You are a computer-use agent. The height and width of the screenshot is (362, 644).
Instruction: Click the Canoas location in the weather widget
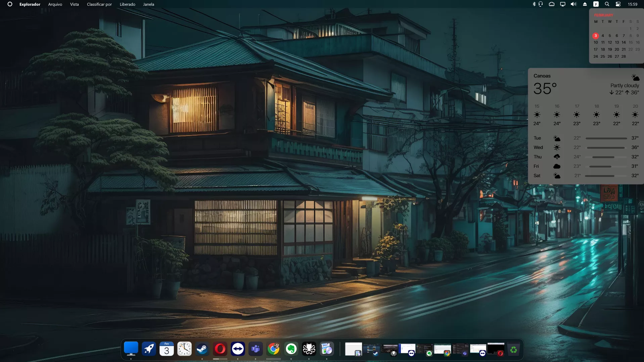pyautogui.click(x=542, y=76)
